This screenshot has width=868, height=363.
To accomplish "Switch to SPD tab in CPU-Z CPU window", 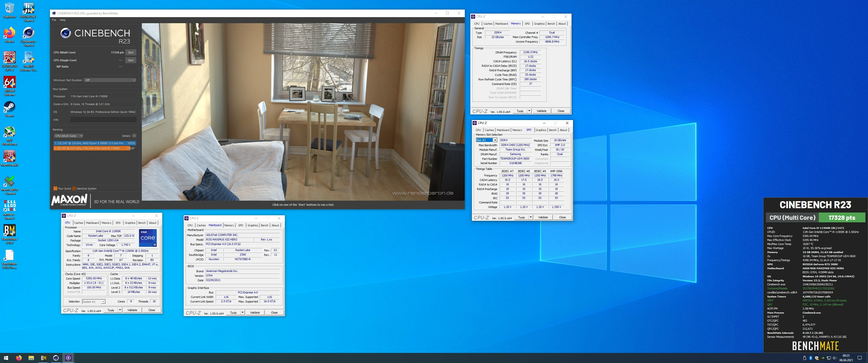I will [x=118, y=223].
